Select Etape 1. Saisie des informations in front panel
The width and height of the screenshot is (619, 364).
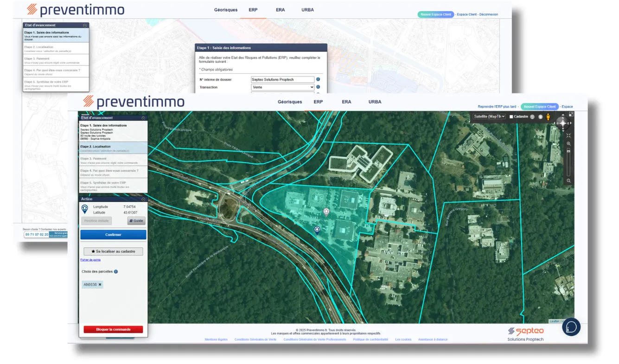pos(113,131)
